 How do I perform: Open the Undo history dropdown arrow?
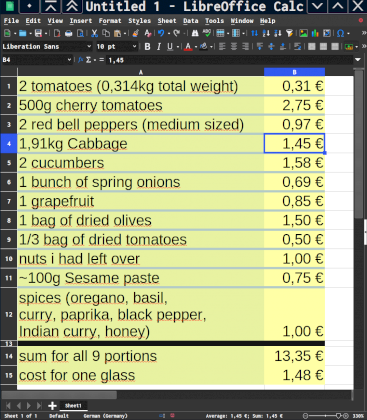tap(169, 33)
